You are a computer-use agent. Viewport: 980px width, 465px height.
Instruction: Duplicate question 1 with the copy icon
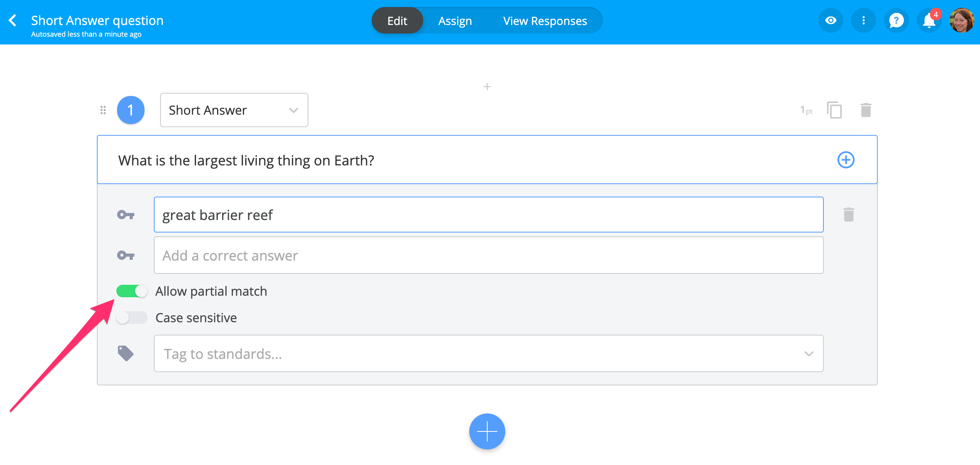[x=834, y=110]
